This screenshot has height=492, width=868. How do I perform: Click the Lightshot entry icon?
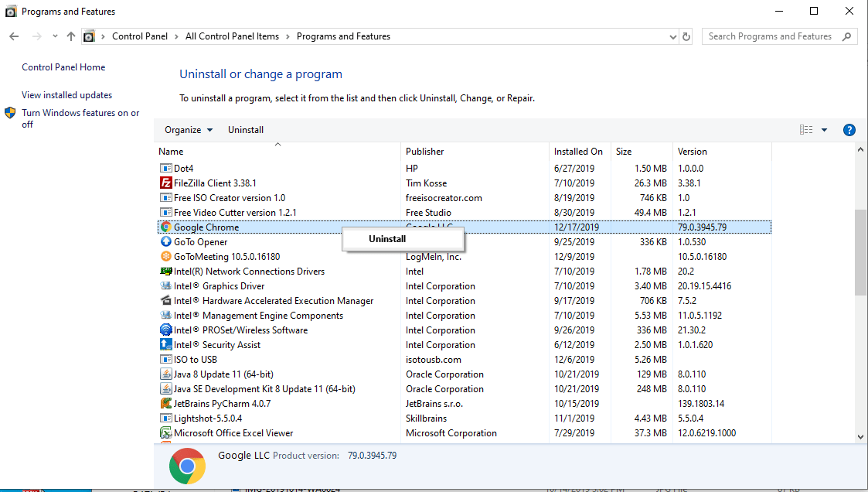coord(165,418)
